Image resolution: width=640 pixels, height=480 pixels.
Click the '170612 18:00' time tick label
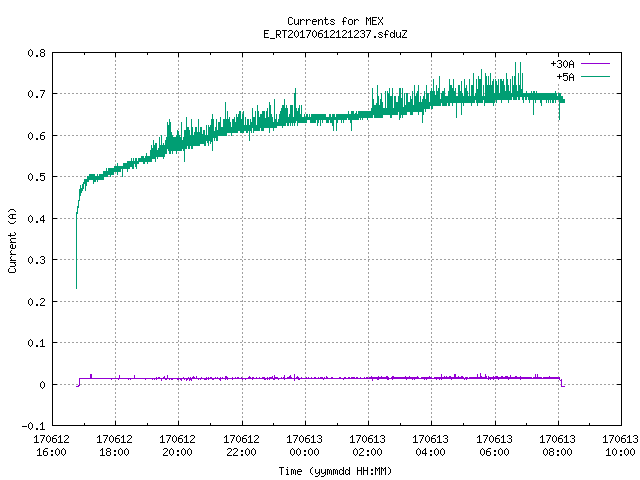(115, 445)
